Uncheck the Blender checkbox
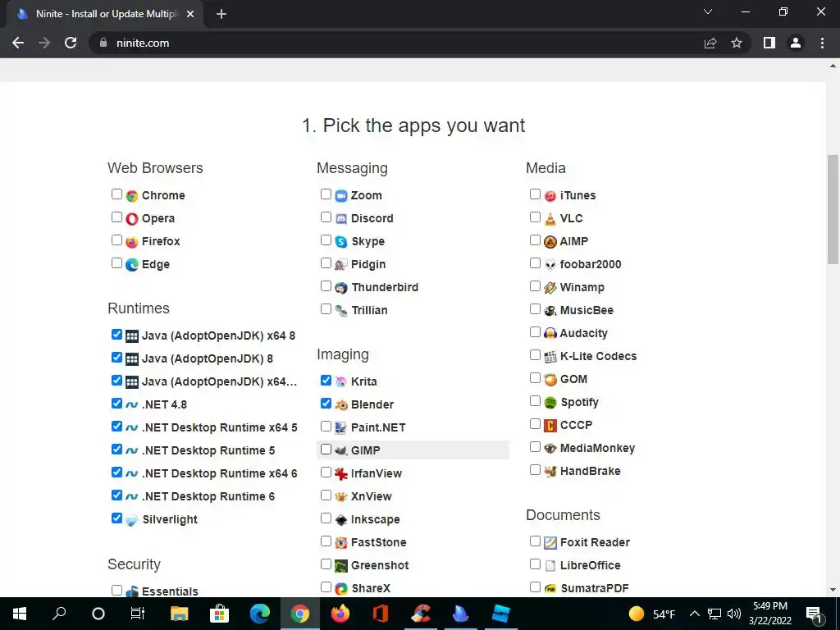Screen dimensions: 840x630 (326, 403)
